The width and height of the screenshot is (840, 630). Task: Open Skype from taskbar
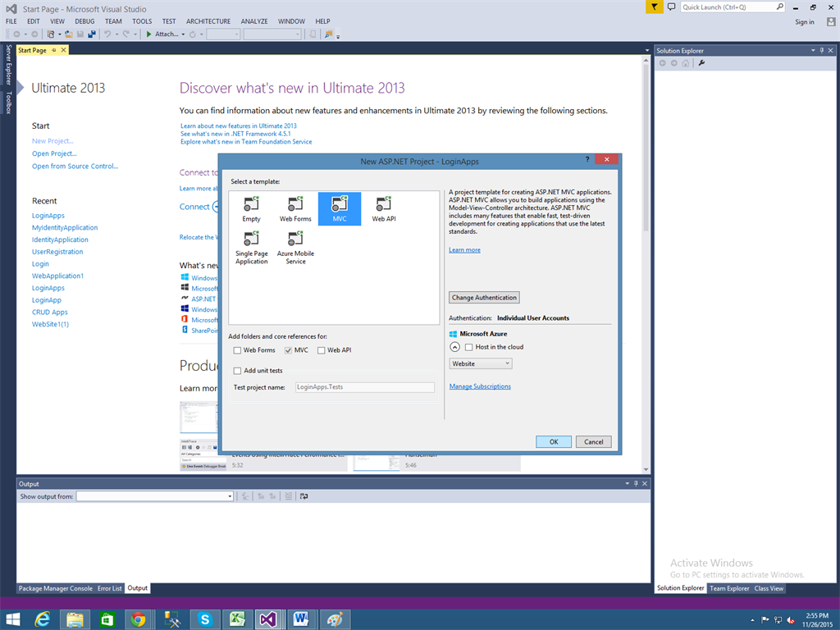coord(204,620)
